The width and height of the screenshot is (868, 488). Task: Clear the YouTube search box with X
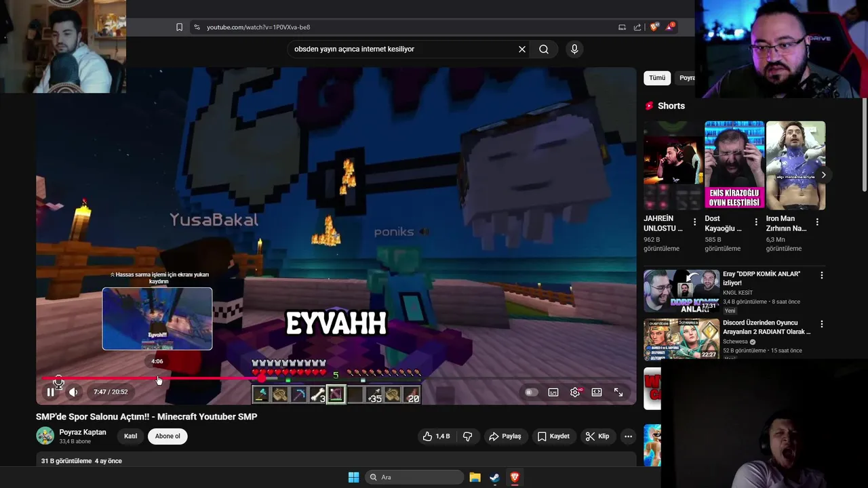pos(522,49)
